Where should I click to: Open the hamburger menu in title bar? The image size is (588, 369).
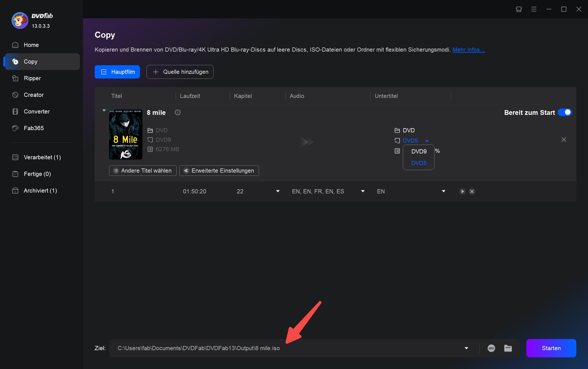coord(534,9)
